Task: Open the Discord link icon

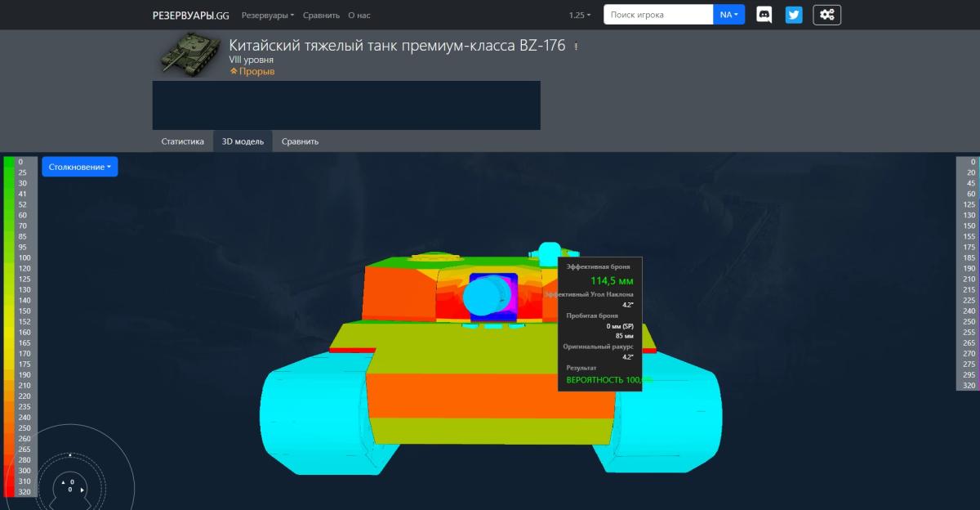Action: click(764, 15)
